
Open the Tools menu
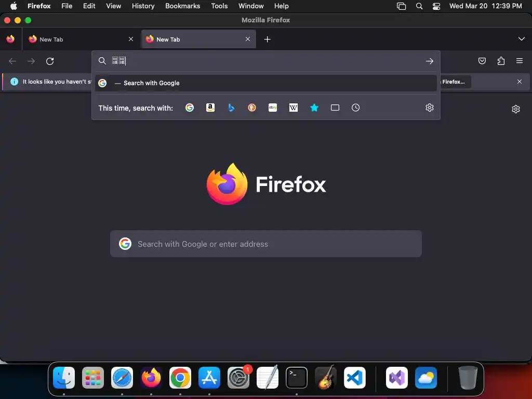coord(219,6)
